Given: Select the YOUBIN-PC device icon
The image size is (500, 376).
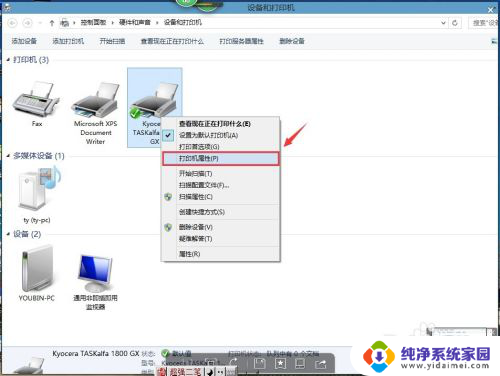Looking at the screenshot, I should pyautogui.click(x=37, y=268).
